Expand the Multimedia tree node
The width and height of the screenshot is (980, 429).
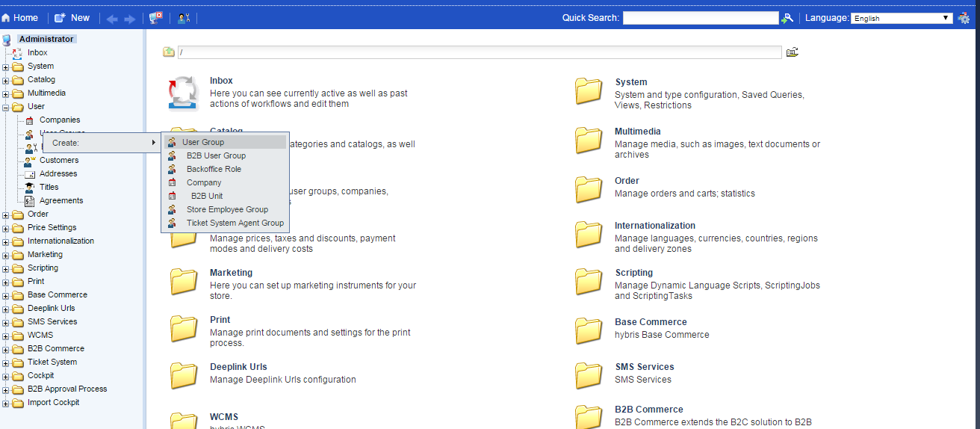pyautogui.click(x=5, y=93)
